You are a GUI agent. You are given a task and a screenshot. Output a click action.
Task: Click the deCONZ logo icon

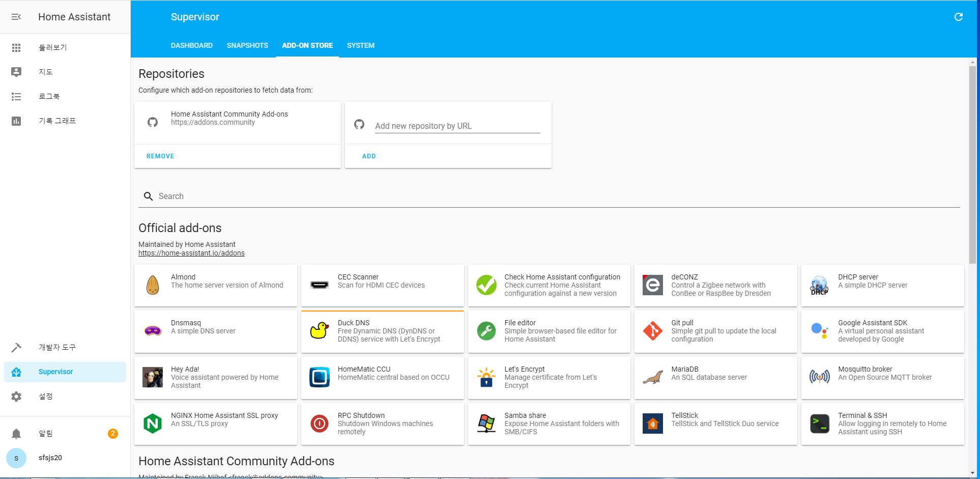[x=653, y=285]
